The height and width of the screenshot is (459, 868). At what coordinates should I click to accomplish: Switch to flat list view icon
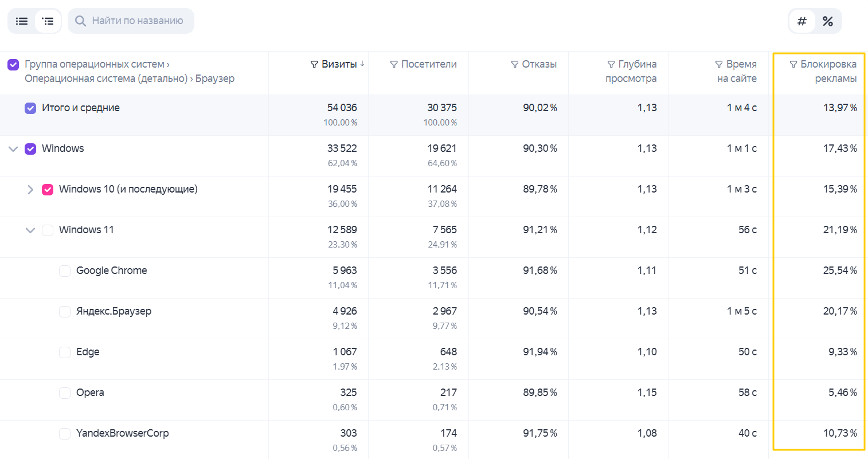click(22, 21)
